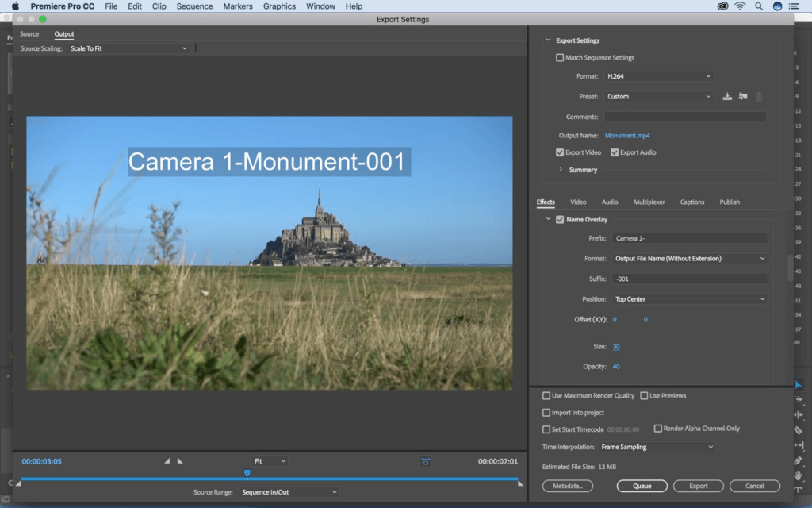The height and width of the screenshot is (508, 812).
Task: Open Time Interpolation Frame Sampling dropdown
Action: [657, 447]
